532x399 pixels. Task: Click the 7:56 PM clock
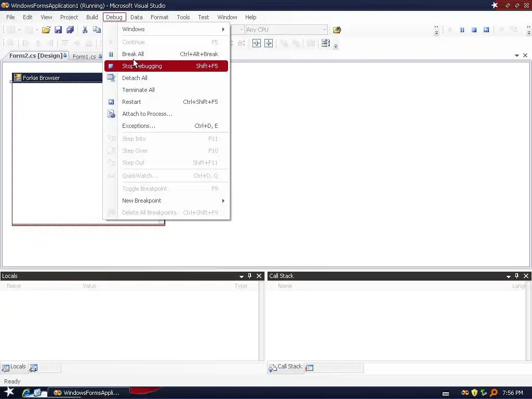click(x=513, y=393)
